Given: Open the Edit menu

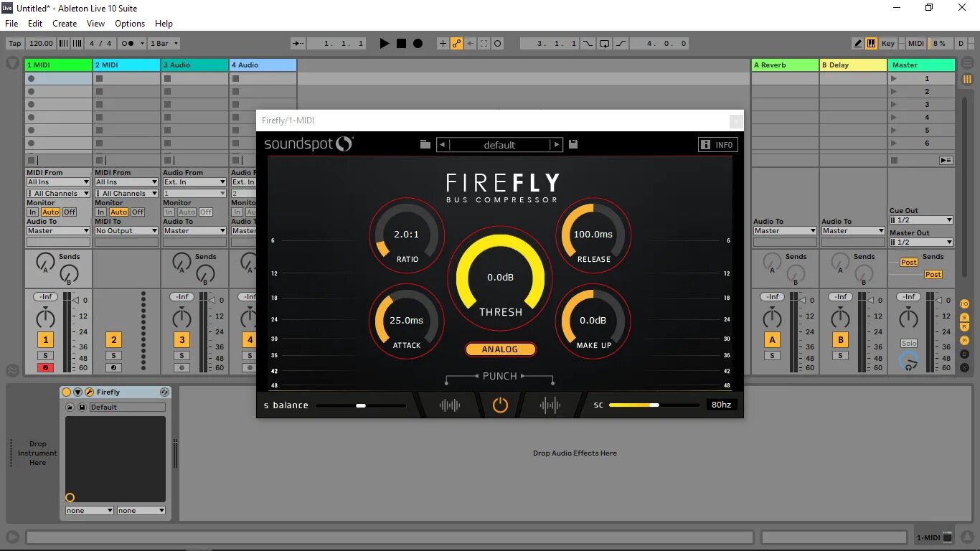Looking at the screenshot, I should pos(35,24).
